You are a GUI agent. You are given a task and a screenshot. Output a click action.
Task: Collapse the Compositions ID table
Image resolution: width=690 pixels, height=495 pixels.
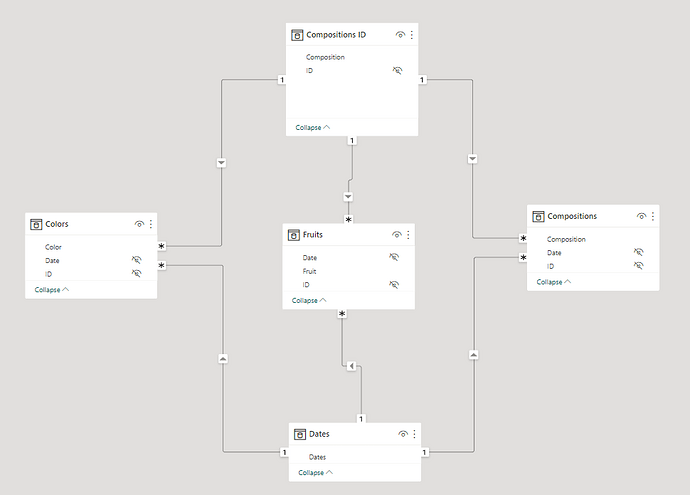[x=312, y=127]
